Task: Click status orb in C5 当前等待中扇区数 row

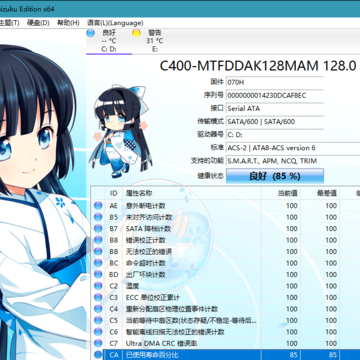Action: click(98, 320)
